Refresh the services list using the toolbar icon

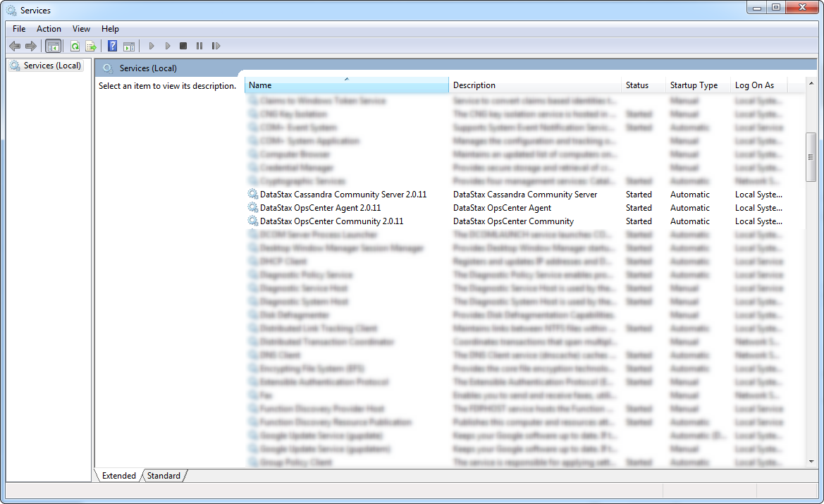pyautogui.click(x=75, y=47)
